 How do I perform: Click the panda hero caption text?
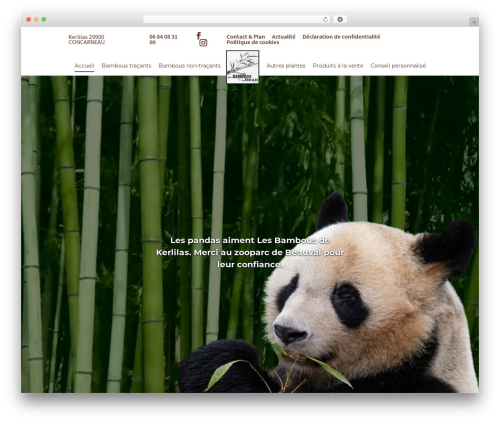250,252
